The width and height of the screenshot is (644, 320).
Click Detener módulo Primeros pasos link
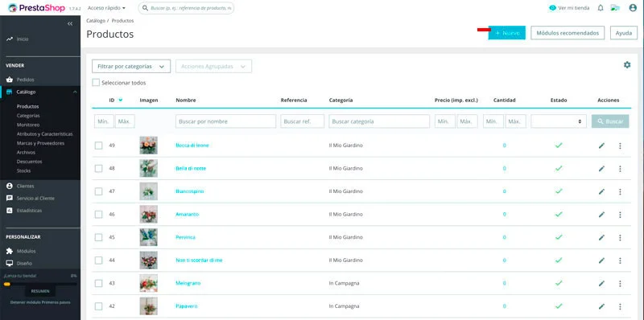[40, 302]
